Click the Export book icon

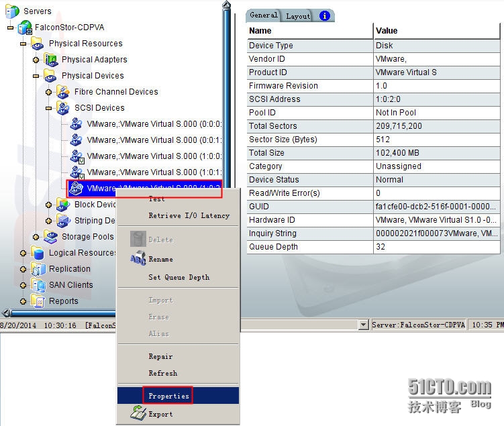(x=138, y=413)
